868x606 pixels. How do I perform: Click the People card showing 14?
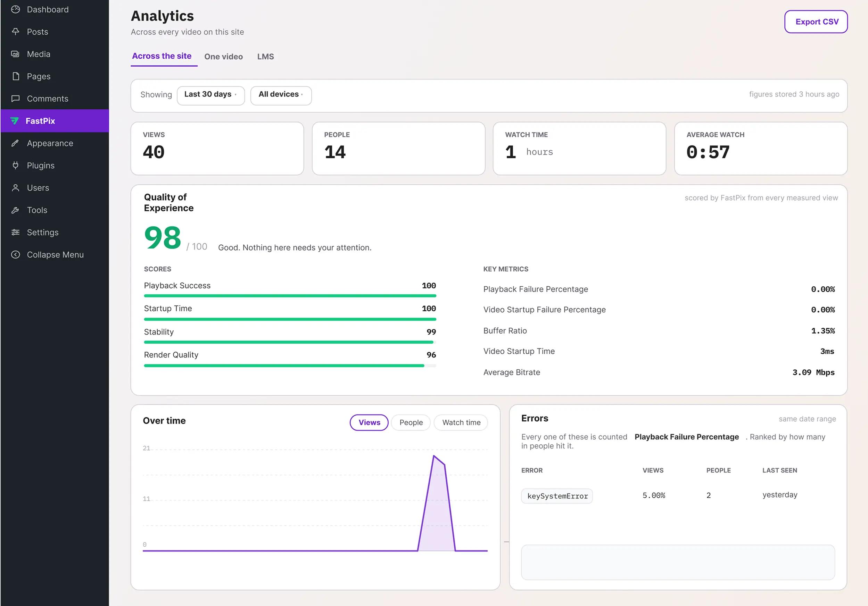(398, 149)
